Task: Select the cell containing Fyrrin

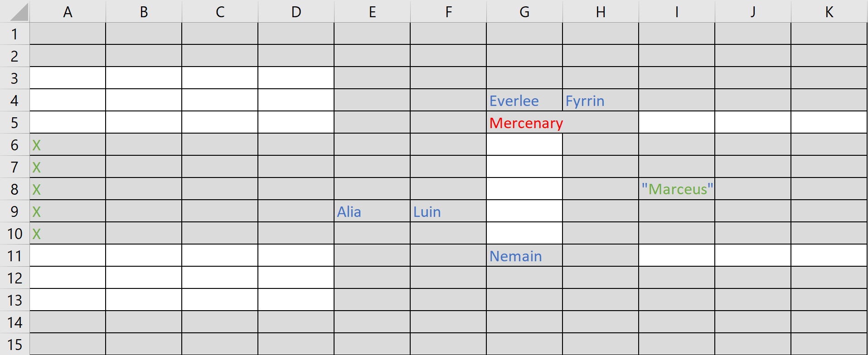Action: (600, 101)
